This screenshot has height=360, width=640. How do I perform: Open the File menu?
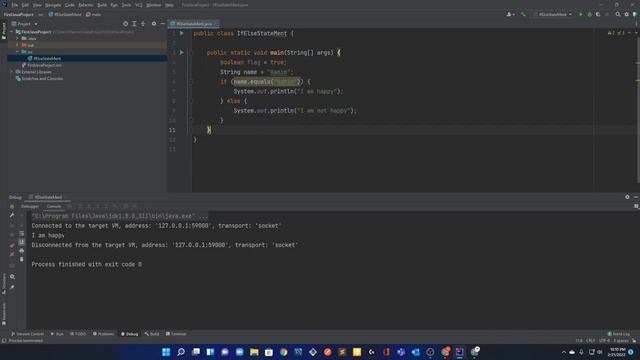(x=15, y=5)
